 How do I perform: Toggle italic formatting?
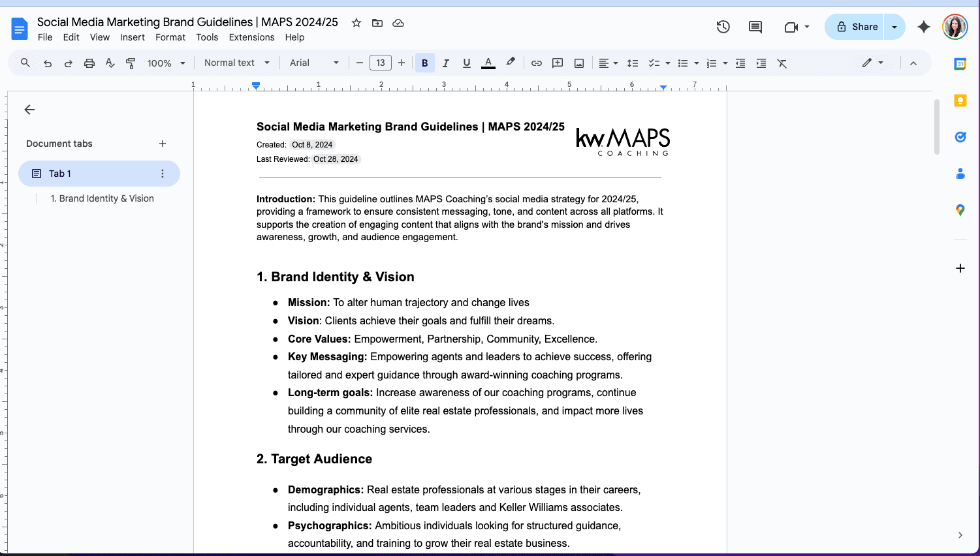tap(446, 63)
